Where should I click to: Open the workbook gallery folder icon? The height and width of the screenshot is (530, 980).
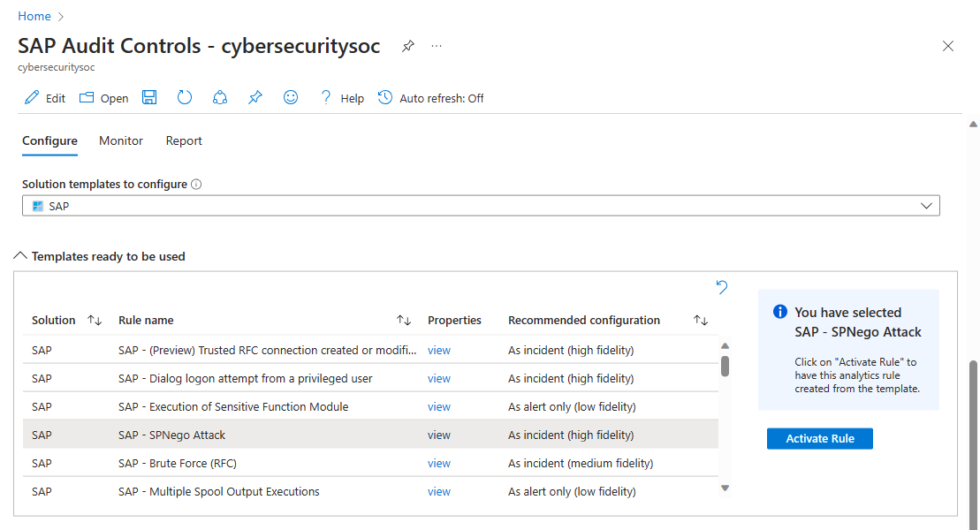coord(86,97)
